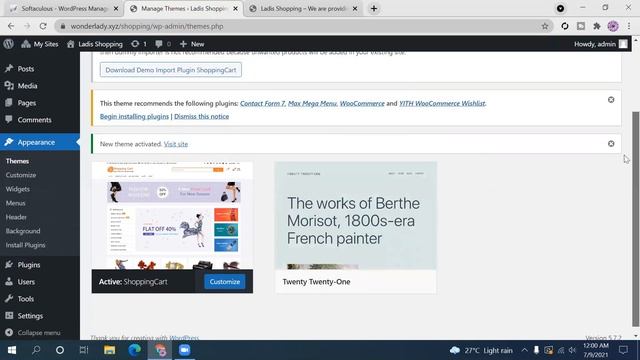
Task: Click Download Demo Import Plugin ShoppingCart button
Action: point(171,70)
